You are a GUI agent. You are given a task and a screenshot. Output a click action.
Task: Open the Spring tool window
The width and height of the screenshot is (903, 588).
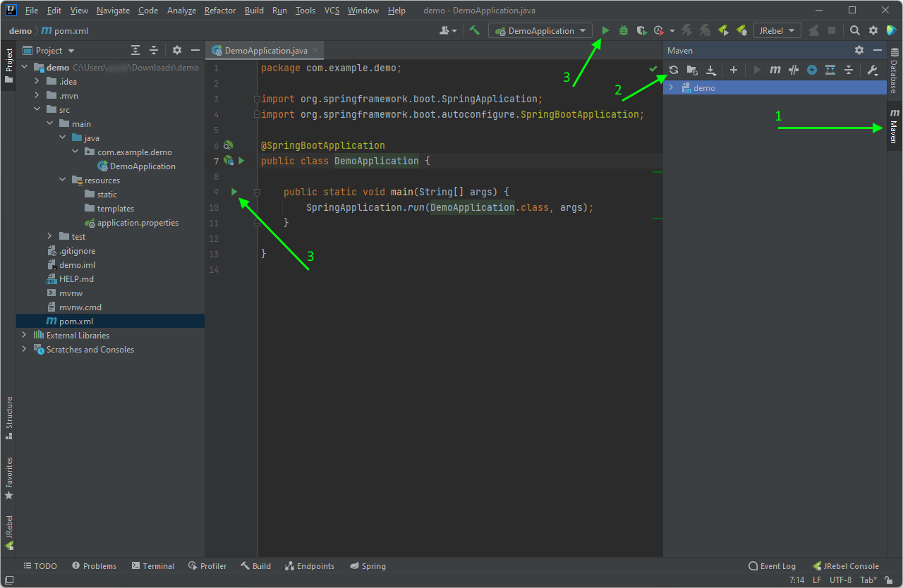(368, 565)
